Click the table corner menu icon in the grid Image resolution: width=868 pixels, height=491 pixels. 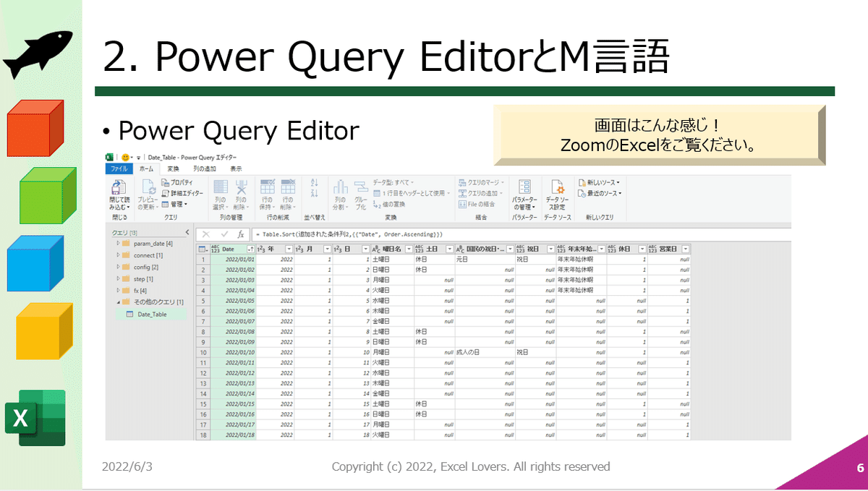pyautogui.click(x=203, y=249)
